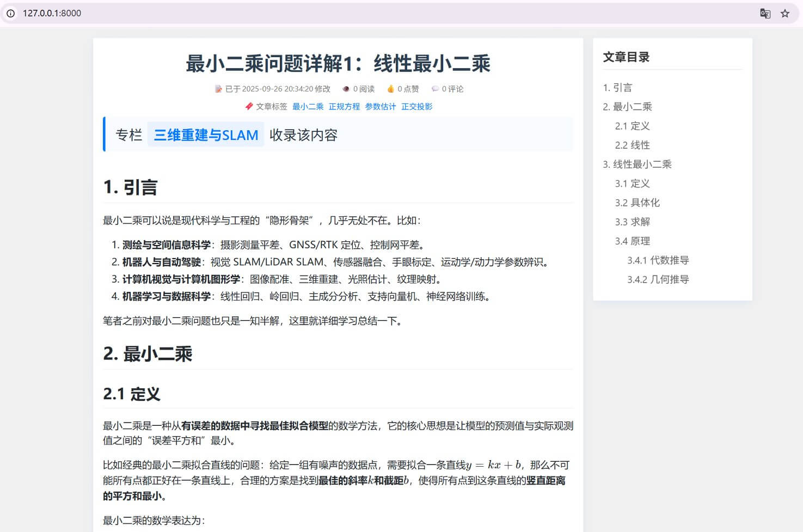Viewport: 803px width, 532px height.
Task: Jump to 3.3 求解 in table of contents
Action: point(632,222)
